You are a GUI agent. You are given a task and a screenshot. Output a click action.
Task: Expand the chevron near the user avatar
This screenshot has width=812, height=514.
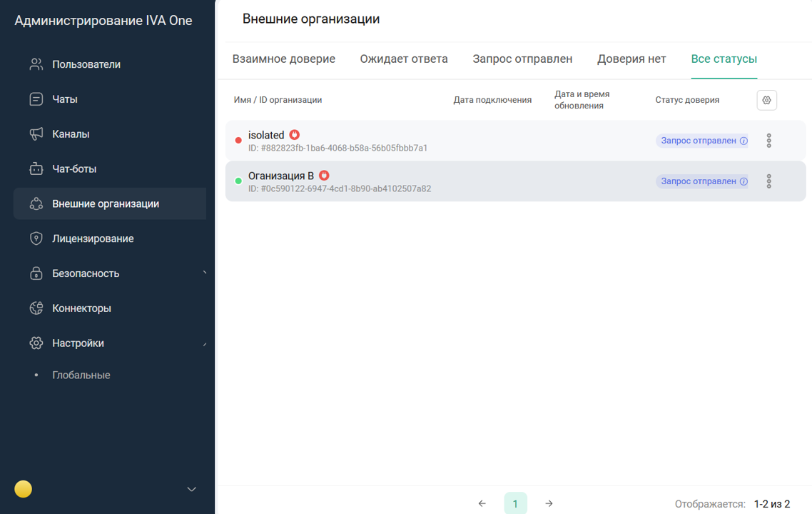point(190,489)
